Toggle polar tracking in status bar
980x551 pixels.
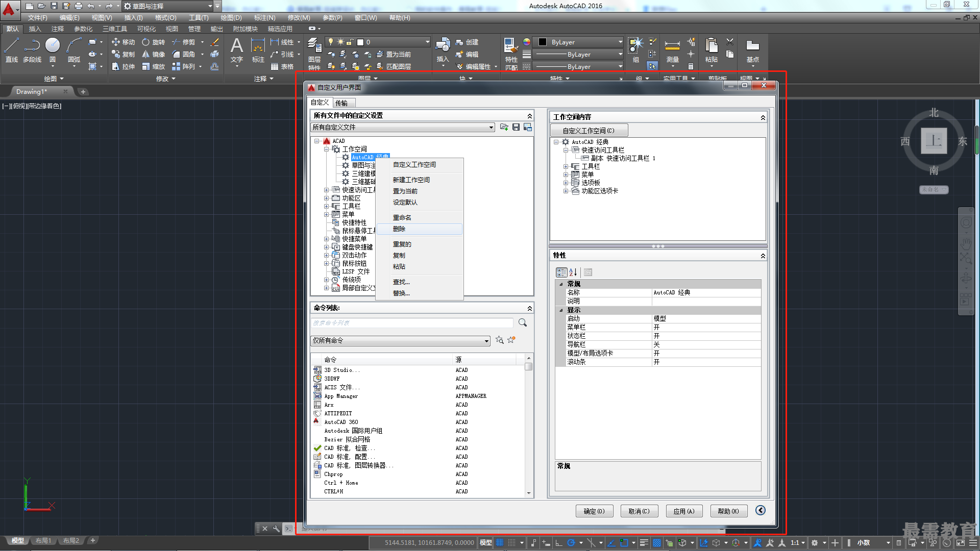point(571,543)
